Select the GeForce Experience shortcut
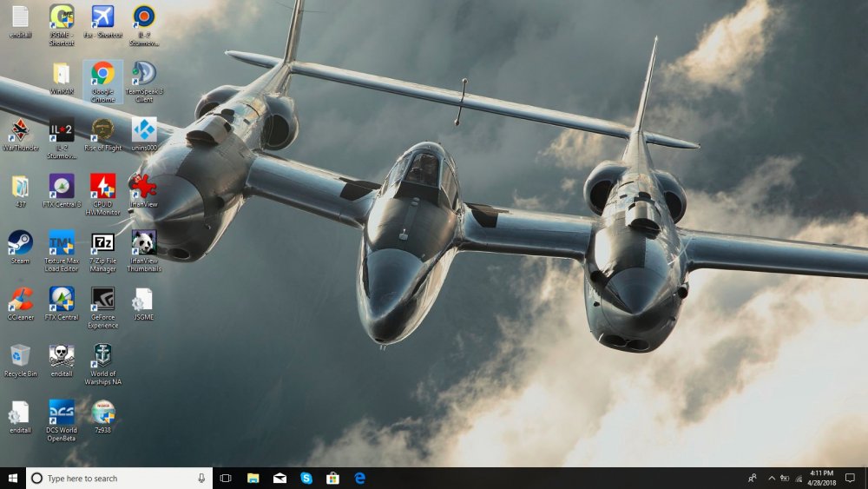This screenshot has width=868, height=489. point(102,300)
